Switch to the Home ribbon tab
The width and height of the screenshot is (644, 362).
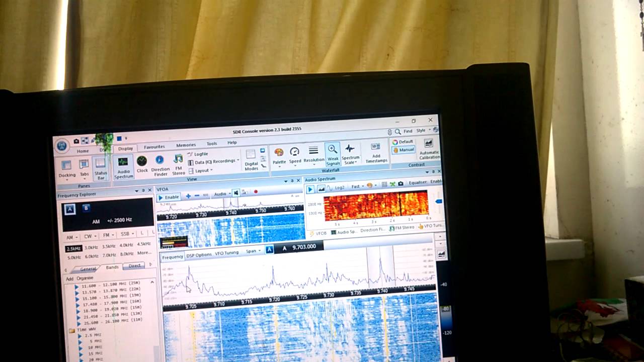pyautogui.click(x=83, y=151)
